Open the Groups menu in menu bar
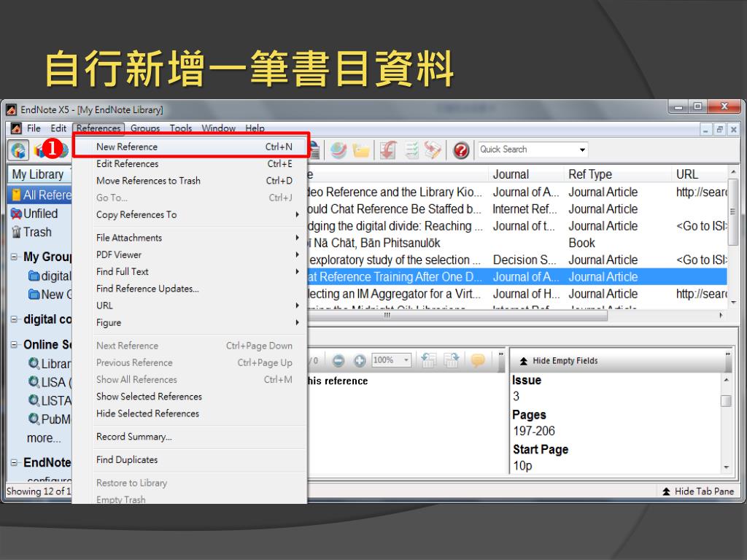 point(145,128)
